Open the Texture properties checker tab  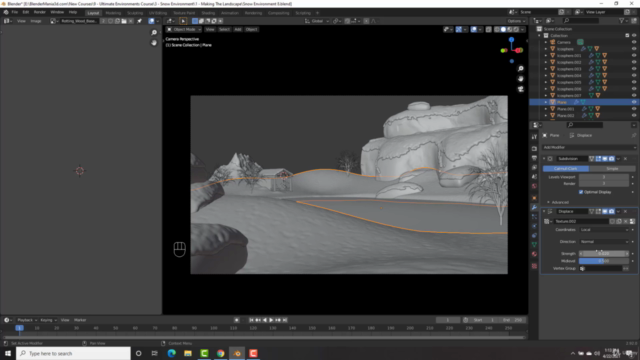[534, 266]
